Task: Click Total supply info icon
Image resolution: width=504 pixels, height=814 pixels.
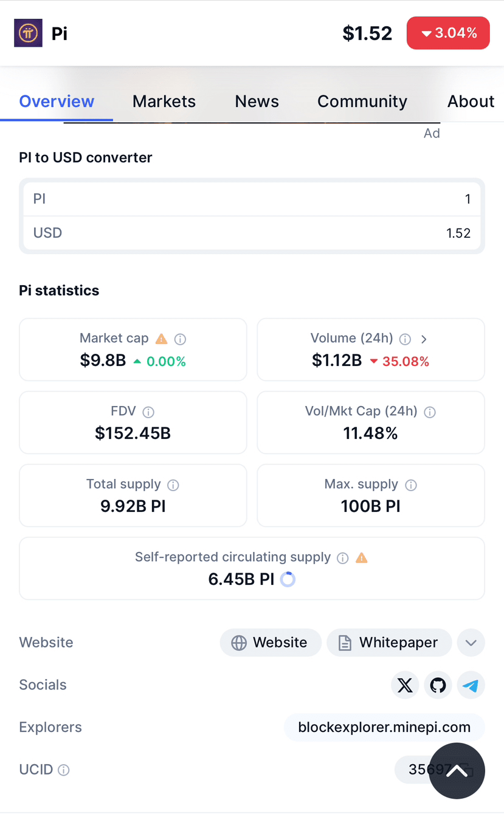Action: (173, 485)
